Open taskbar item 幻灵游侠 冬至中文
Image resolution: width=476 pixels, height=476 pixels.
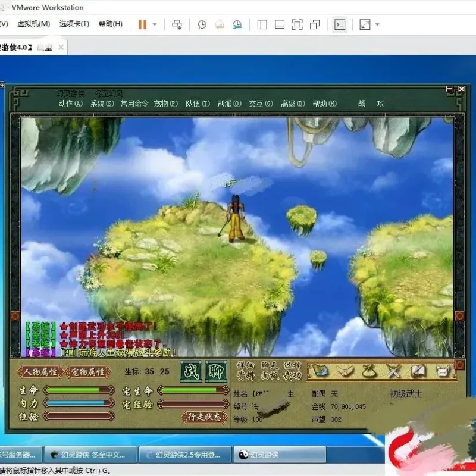click(x=90, y=455)
